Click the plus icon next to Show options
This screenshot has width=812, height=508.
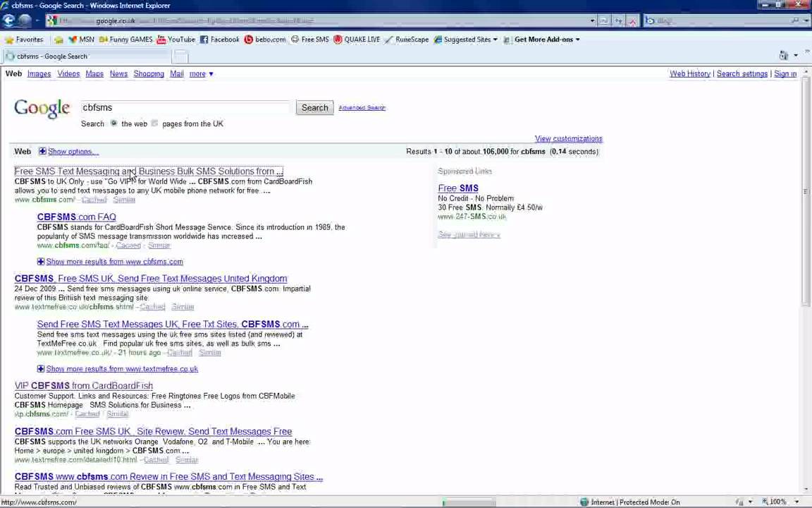42,152
